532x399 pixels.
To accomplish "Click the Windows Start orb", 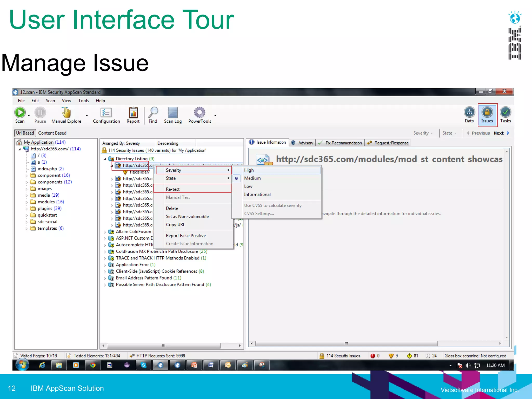I will pos(22,365).
